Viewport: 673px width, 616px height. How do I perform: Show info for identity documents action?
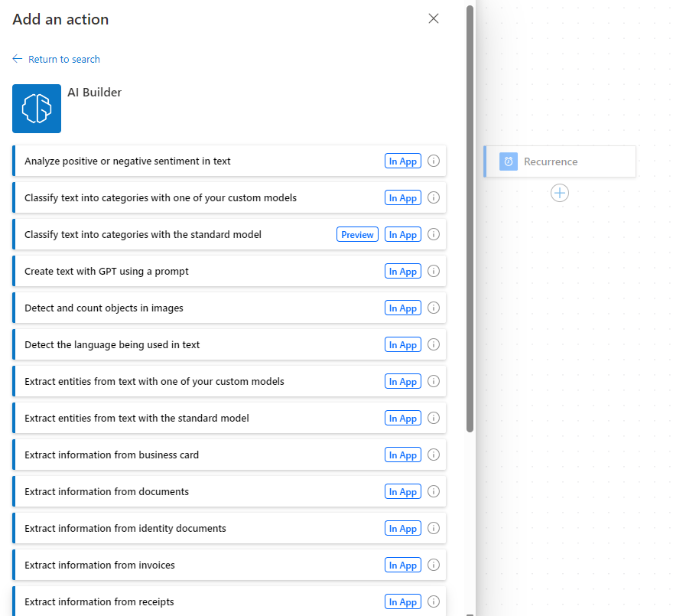(434, 528)
